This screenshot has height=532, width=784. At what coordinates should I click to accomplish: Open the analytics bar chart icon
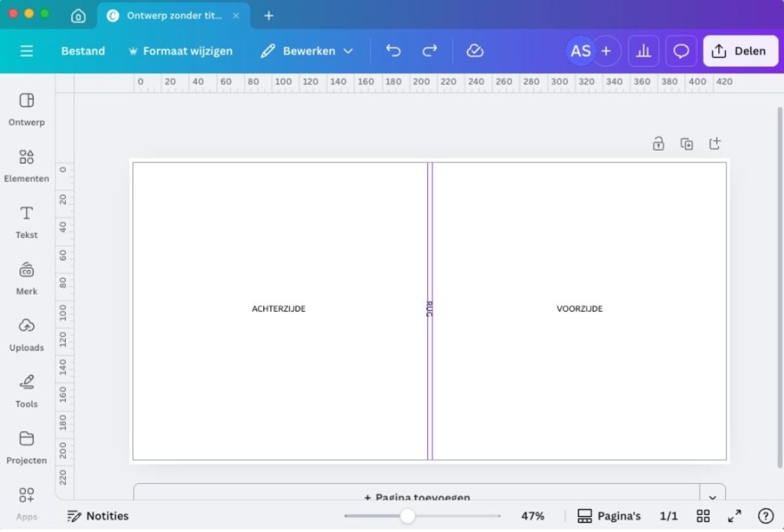pyautogui.click(x=643, y=51)
